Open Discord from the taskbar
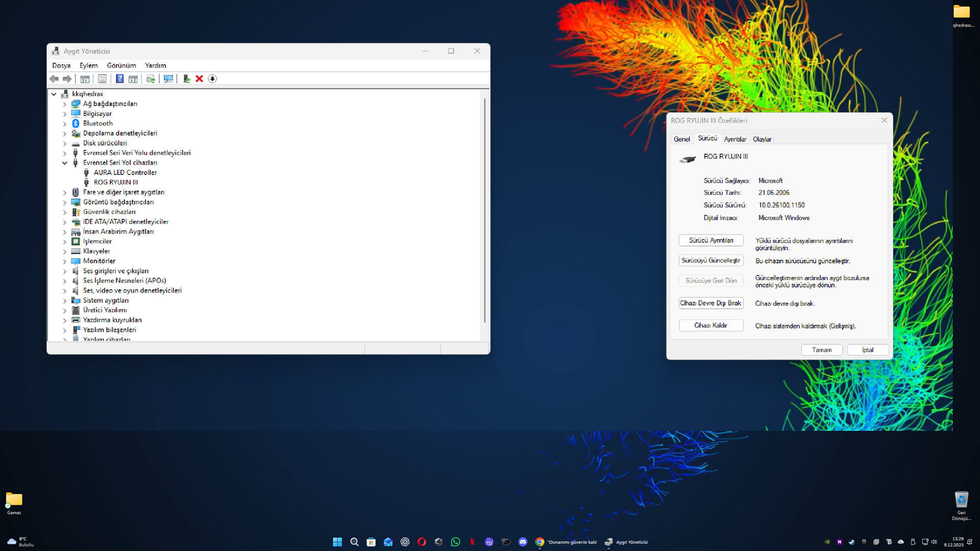The image size is (980, 551). pos(523,542)
